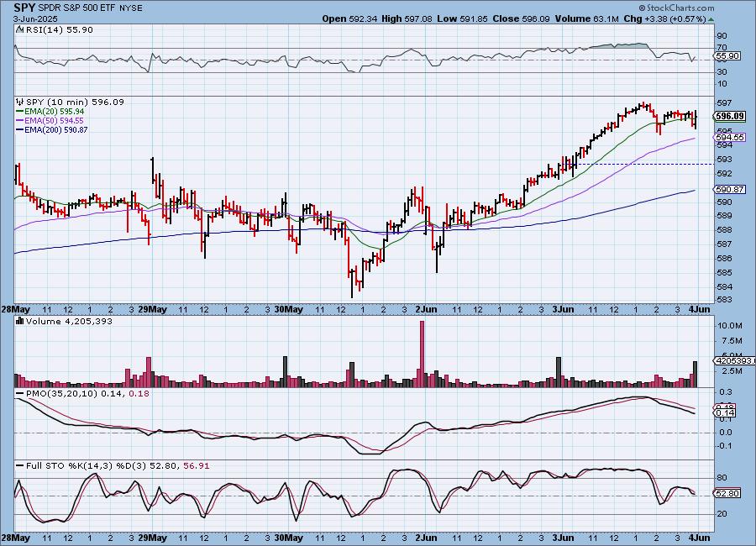This screenshot has height=546, width=756.
Task: Click the RSI(14) line icon
Action: pyautogui.click(x=19, y=29)
